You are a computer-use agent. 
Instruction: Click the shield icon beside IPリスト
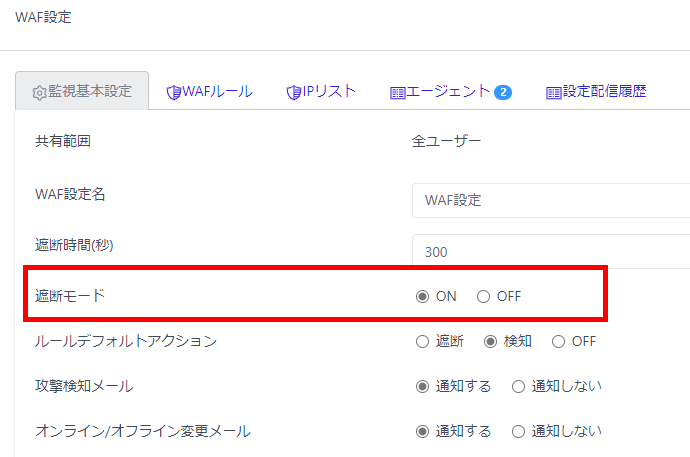point(293,92)
